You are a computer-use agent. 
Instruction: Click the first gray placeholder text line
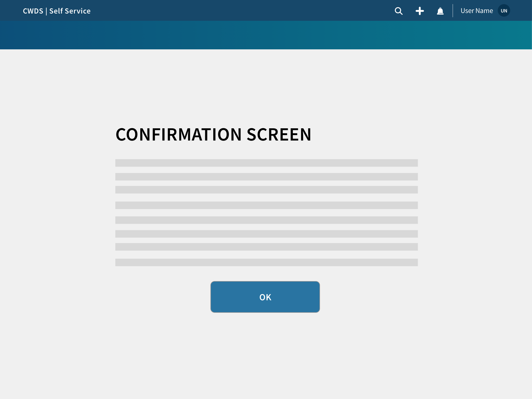(x=266, y=163)
